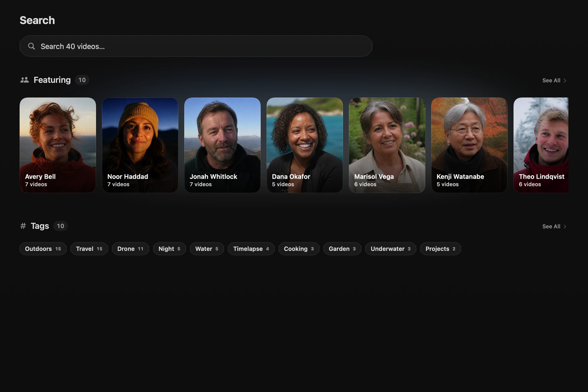Click the Featuring people icon

[x=24, y=80]
